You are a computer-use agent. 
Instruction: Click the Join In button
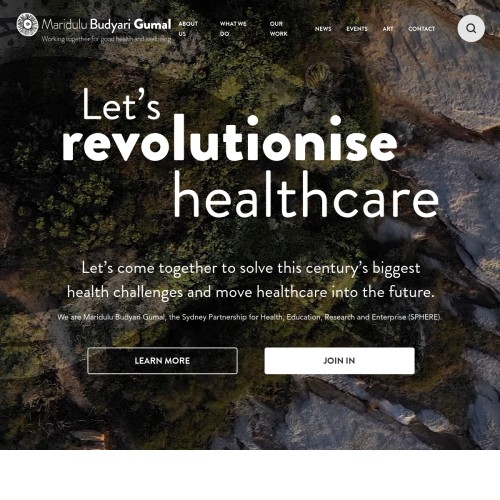(339, 361)
